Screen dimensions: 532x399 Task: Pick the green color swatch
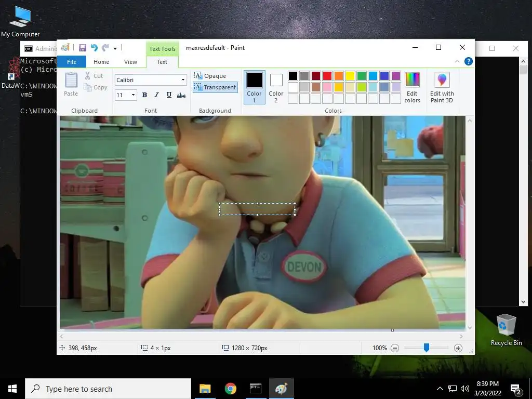point(362,76)
